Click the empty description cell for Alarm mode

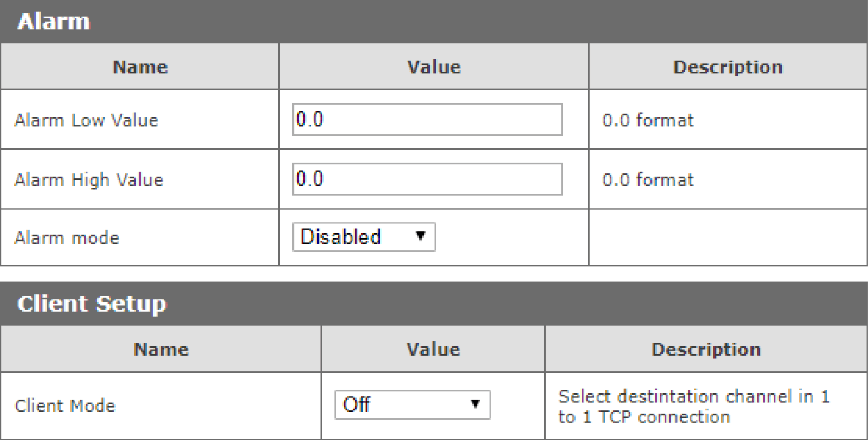[x=727, y=238]
